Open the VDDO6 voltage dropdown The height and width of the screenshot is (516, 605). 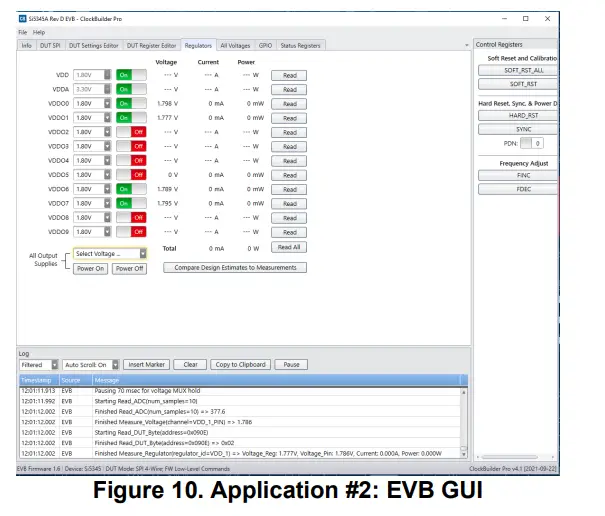tap(92, 189)
